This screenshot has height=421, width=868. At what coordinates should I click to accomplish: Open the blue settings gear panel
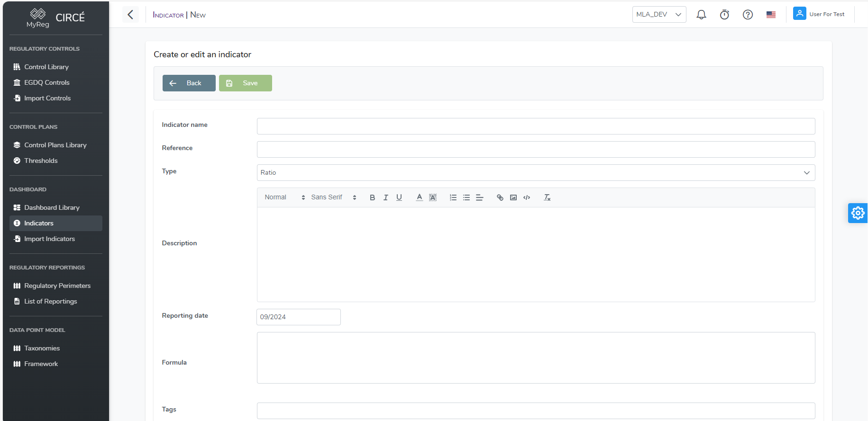(x=858, y=213)
